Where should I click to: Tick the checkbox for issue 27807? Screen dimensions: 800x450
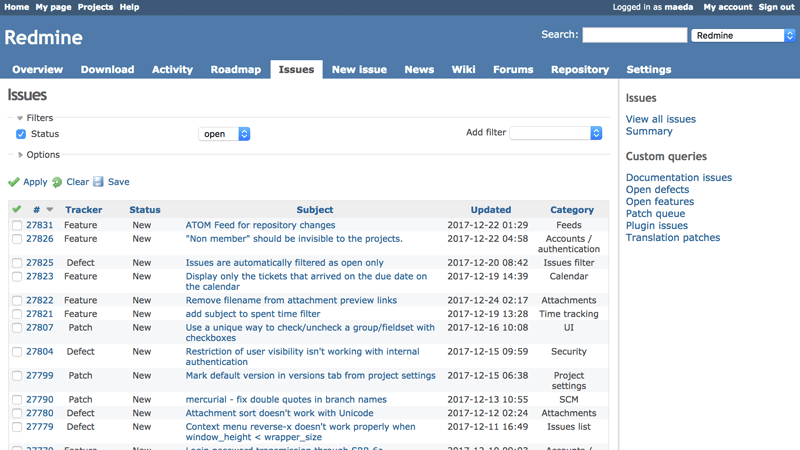tap(17, 328)
